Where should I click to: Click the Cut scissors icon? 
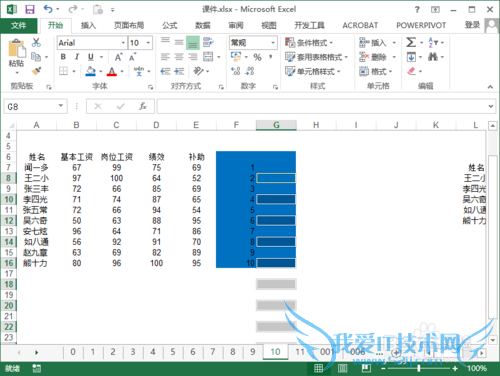tap(36, 42)
